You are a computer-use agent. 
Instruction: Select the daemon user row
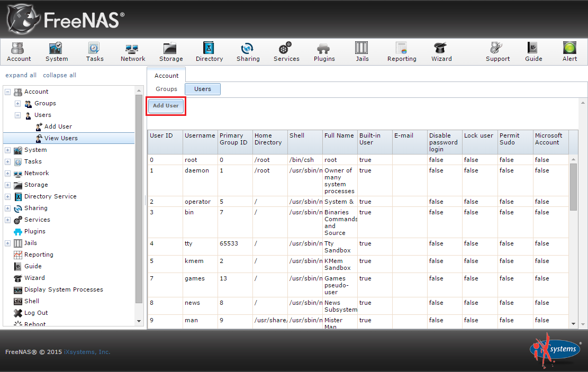tap(358, 180)
